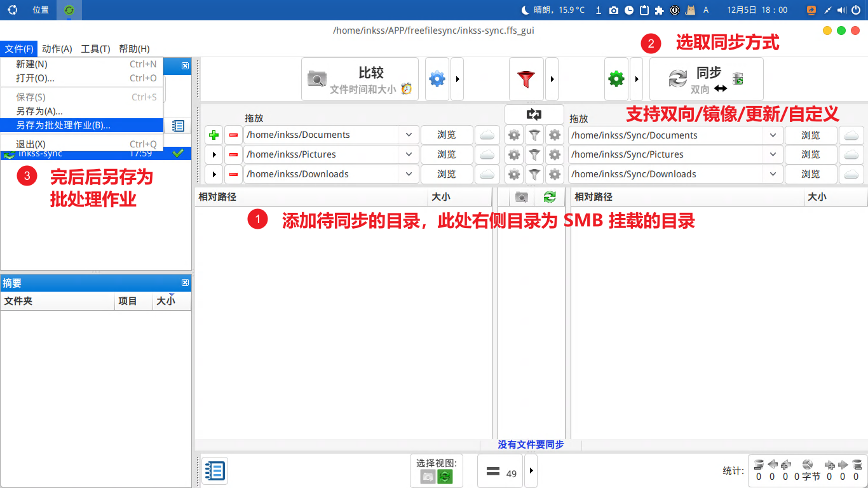The width and height of the screenshot is (868, 488).
Task: Swap sides with the two-arrow icon
Action: click(x=534, y=114)
